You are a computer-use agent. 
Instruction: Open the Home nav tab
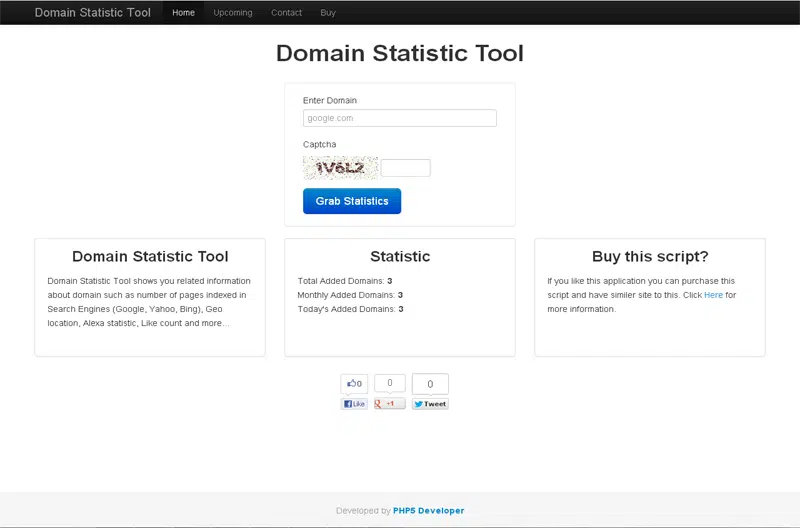(x=183, y=13)
